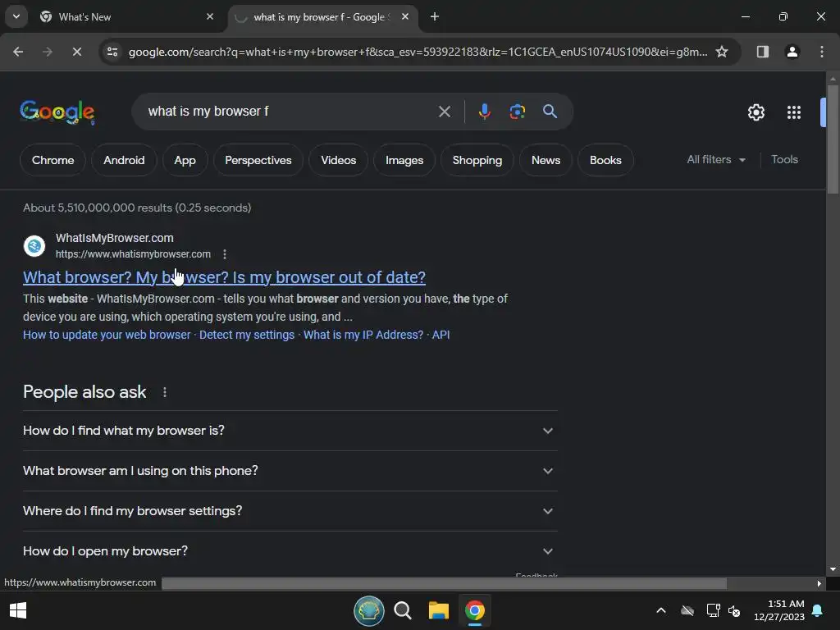Open the All filters dropdown
This screenshot has width=840, height=630.
pos(716,160)
